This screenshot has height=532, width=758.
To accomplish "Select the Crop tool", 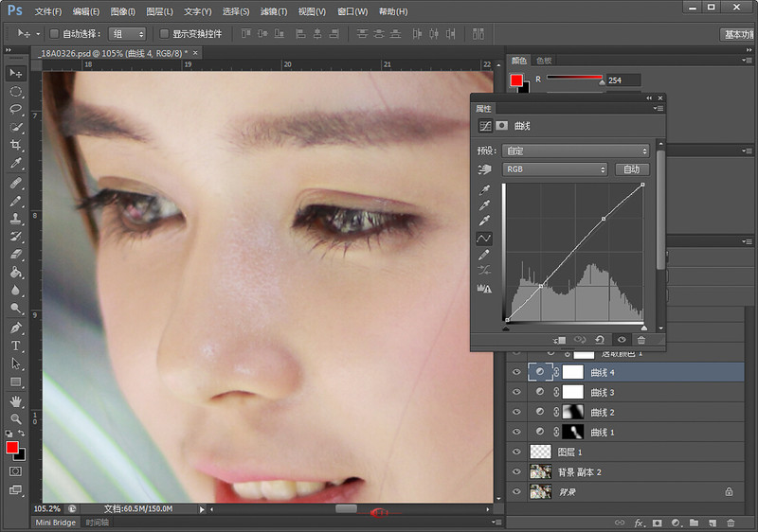I will click(x=16, y=145).
